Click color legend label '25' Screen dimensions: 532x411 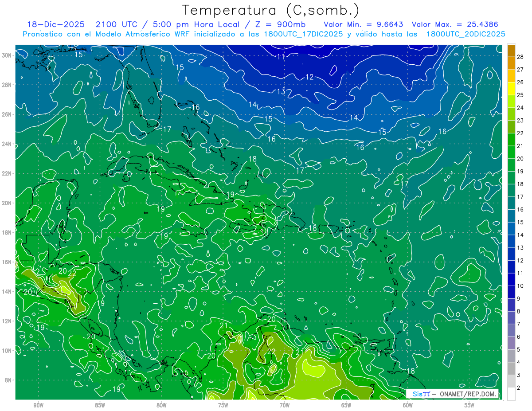pos(520,95)
